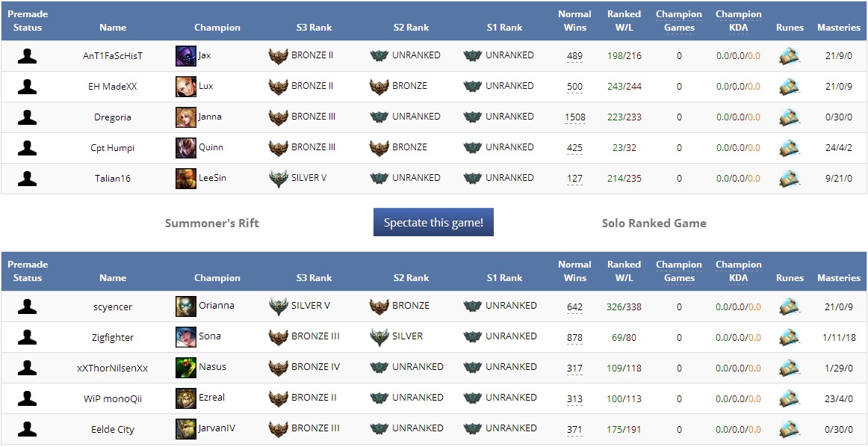
Task: Click the Spectate this game! button
Action: (433, 223)
